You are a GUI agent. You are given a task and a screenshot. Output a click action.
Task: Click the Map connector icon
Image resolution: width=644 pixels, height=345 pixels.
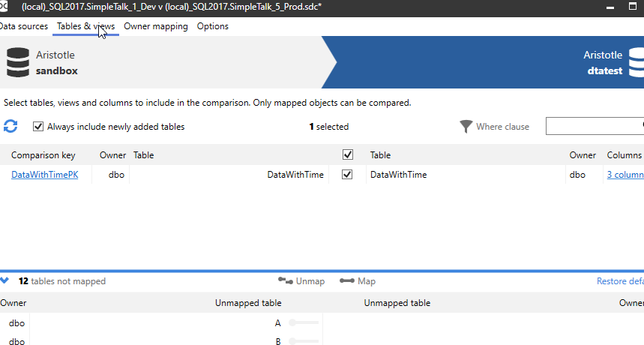[347, 281]
